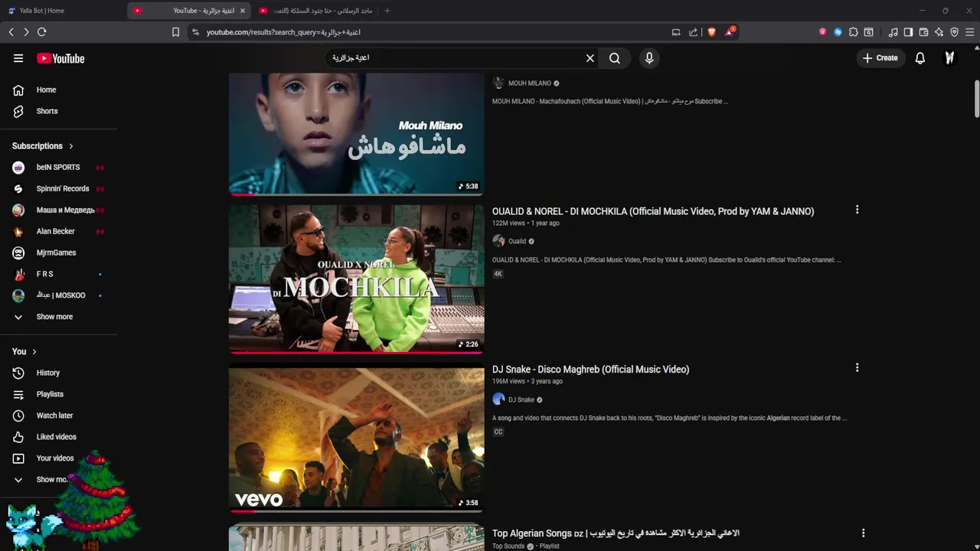Go forward with browser forward arrow
This screenshot has height=551, width=980.
click(x=26, y=32)
